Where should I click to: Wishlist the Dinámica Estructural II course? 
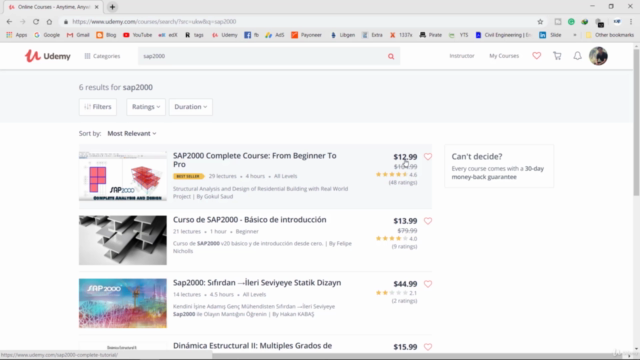pyautogui.click(x=428, y=347)
